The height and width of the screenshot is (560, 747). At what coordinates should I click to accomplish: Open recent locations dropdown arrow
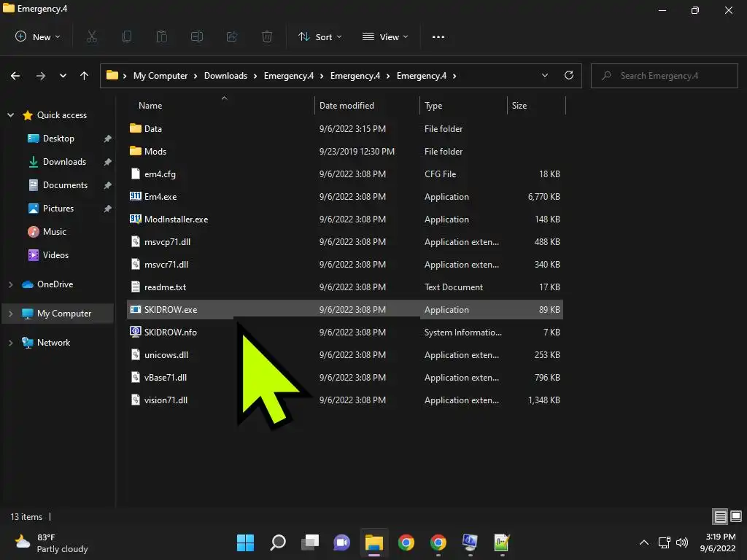63,76
